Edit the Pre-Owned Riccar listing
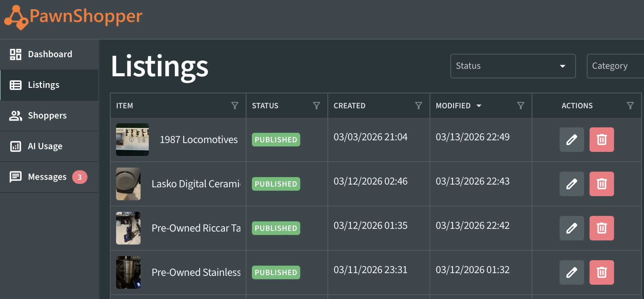The height and width of the screenshot is (299, 644). coord(572,228)
